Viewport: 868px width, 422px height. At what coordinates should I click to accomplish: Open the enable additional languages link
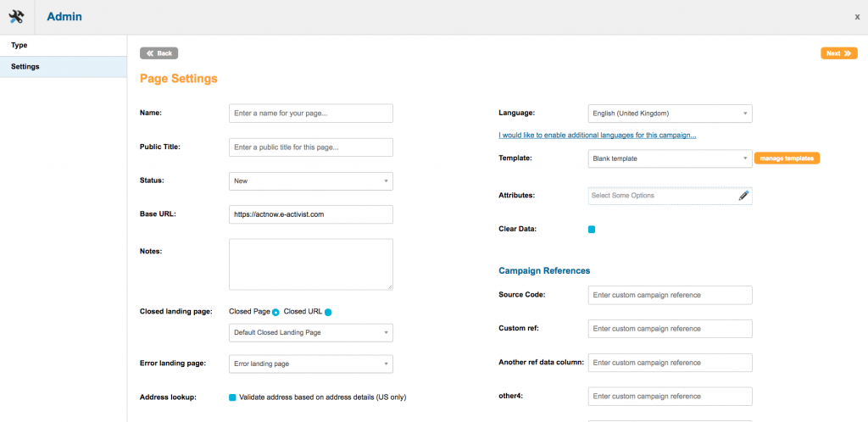click(x=598, y=136)
